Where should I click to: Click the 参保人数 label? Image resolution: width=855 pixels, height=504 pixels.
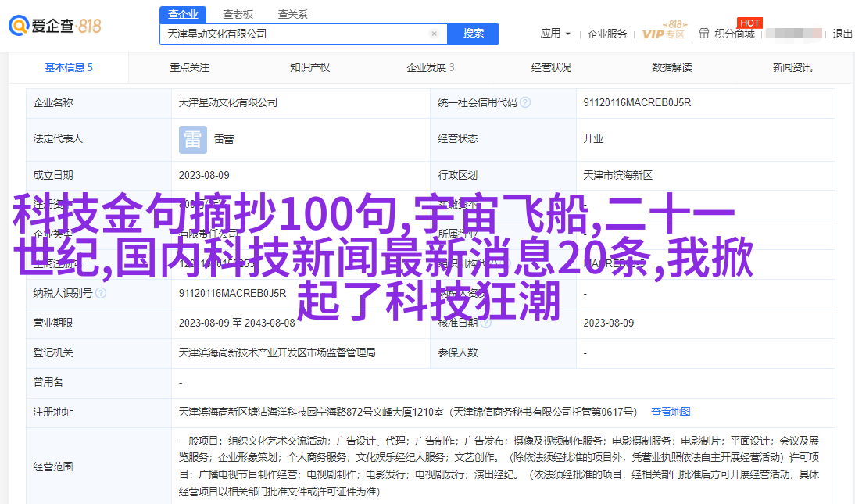pos(457,353)
